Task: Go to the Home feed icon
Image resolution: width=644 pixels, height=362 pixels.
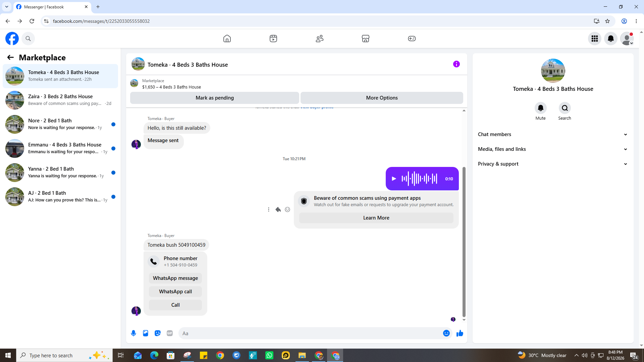Action: (x=227, y=39)
